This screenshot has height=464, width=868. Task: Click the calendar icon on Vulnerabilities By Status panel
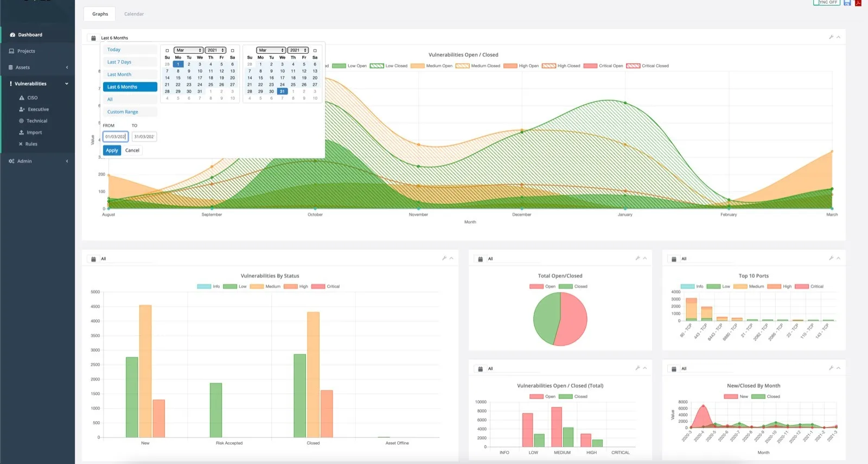pyautogui.click(x=93, y=259)
